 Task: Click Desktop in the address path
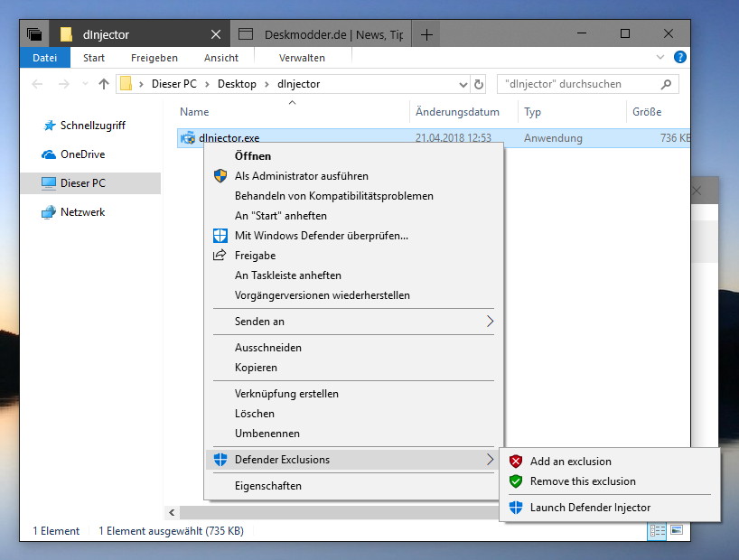click(237, 84)
